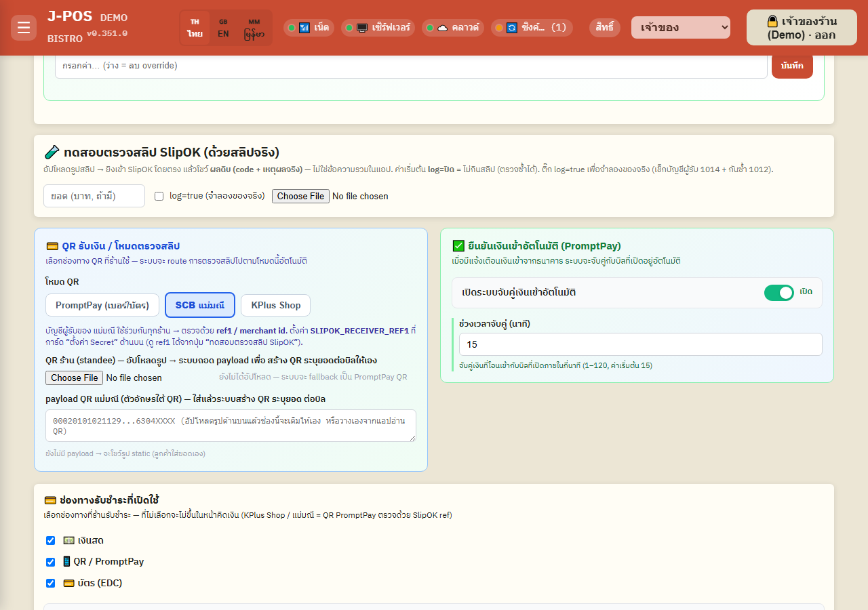This screenshot has height=610, width=868.
Task: Switch language to EN
Action: 223,28
